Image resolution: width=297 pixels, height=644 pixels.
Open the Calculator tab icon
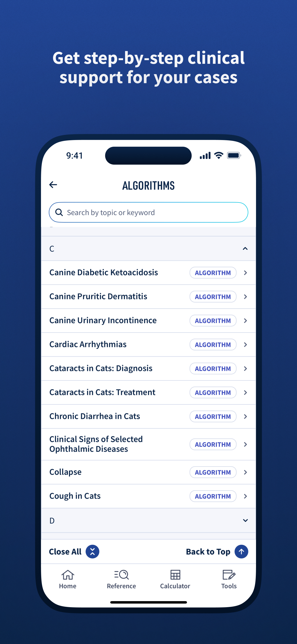point(175,575)
